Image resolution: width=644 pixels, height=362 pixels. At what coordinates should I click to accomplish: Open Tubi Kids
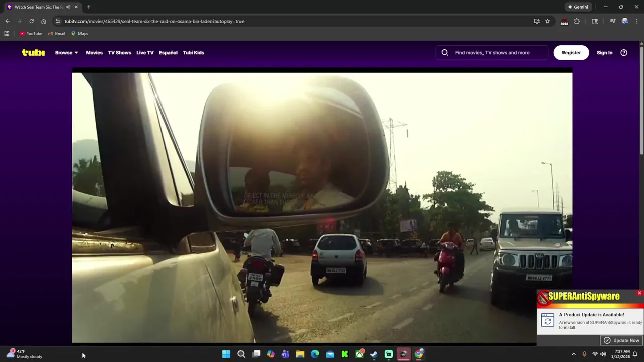coord(193,53)
